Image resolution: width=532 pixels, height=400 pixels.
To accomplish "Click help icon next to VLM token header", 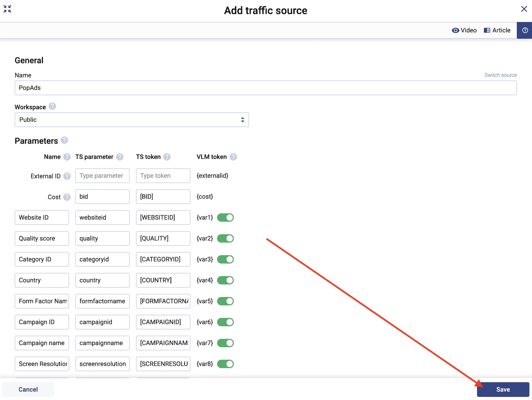I will 233,157.
